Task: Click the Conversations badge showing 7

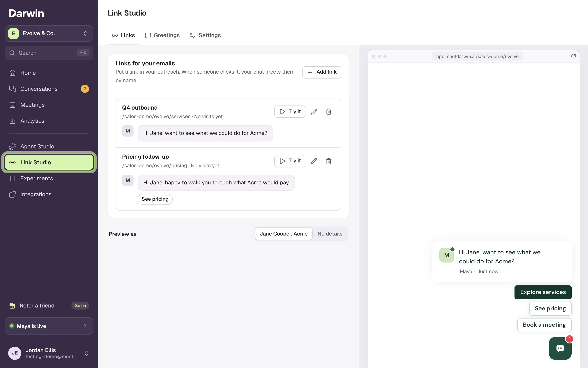Action: click(85, 89)
